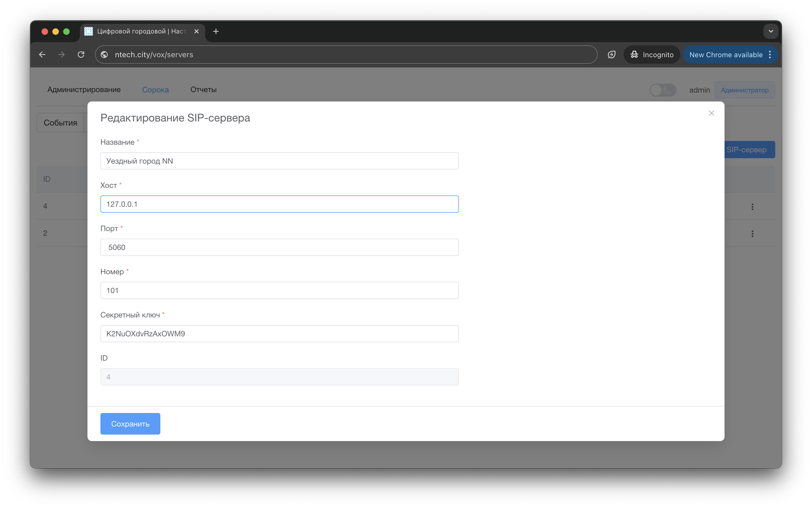This screenshot has height=508, width=812.
Task: Open the Администрирование menu
Action: click(x=84, y=90)
